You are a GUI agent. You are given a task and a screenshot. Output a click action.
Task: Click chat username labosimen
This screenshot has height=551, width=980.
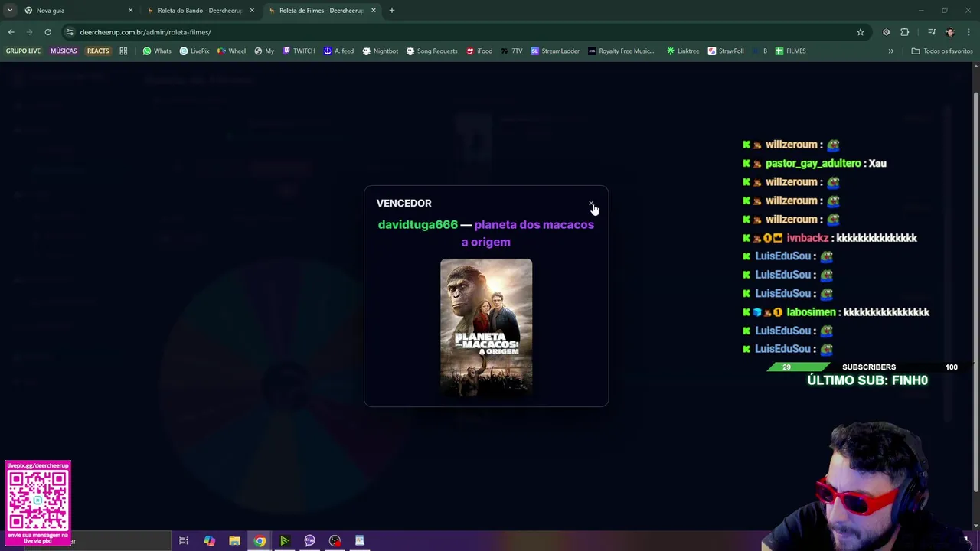(x=811, y=312)
